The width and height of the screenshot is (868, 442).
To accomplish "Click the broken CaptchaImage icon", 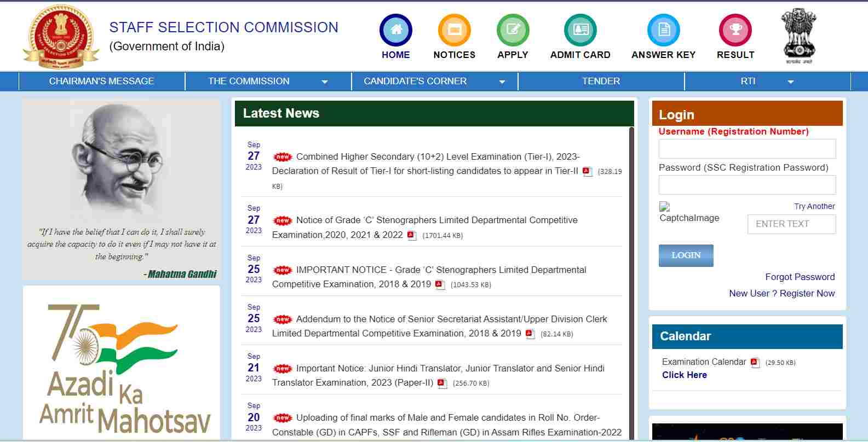I will point(664,207).
